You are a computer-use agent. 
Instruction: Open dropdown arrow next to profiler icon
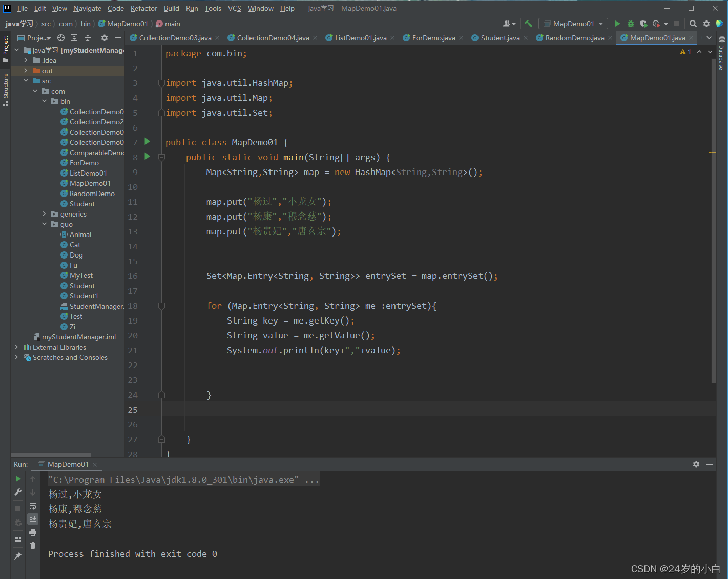tap(666, 24)
